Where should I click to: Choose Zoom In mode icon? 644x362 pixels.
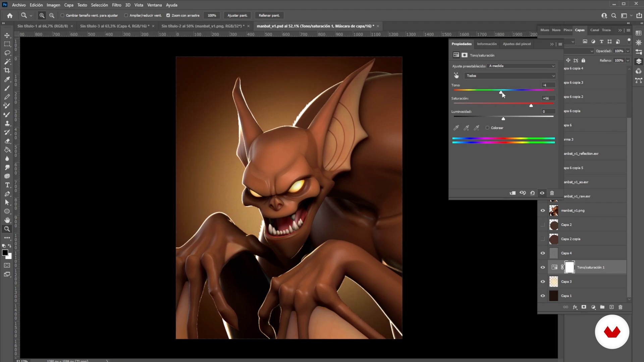[42, 15]
